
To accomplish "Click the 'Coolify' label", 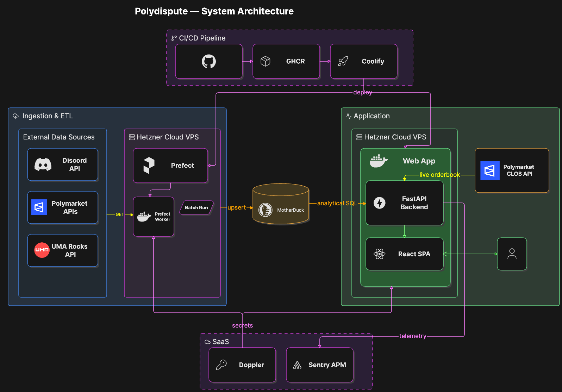I will [373, 61].
